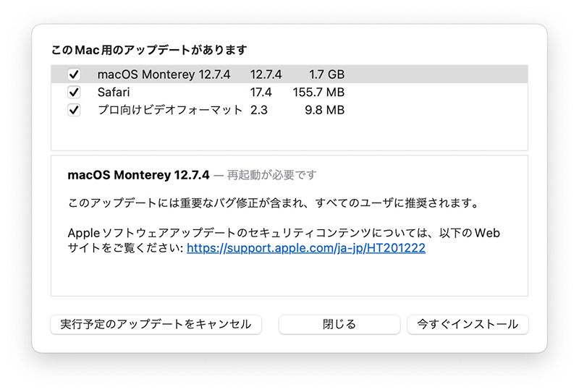The image size is (579, 392).
Task: Click the 閉じる button
Action: click(x=339, y=325)
